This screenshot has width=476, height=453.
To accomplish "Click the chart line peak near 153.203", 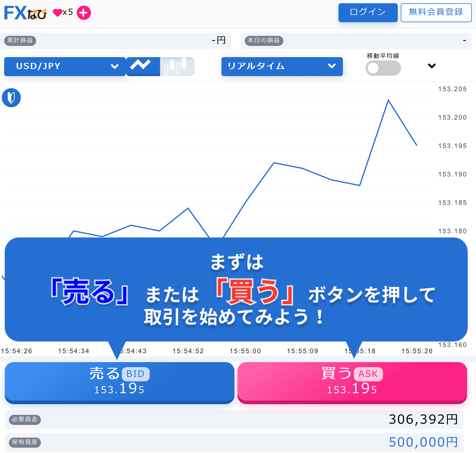I will (x=388, y=100).
